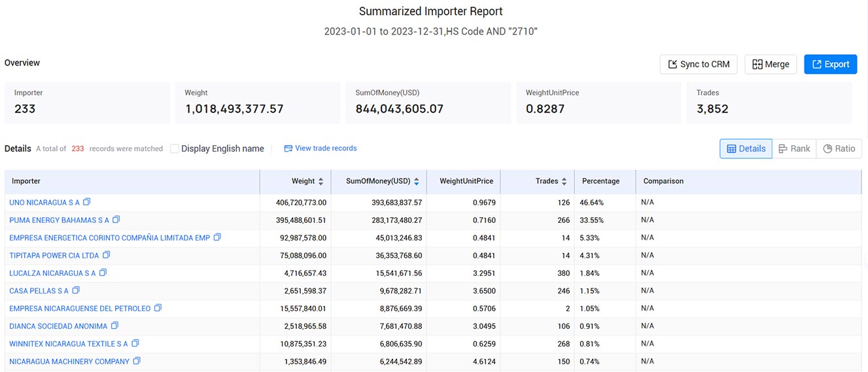Copy icon next to UNO NICARAGUA S A

pos(87,202)
